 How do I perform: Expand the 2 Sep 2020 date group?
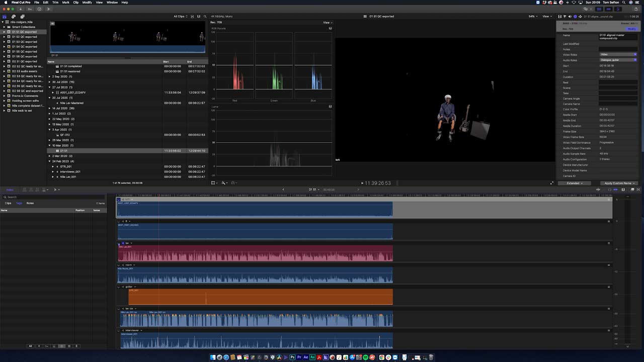point(50,76)
